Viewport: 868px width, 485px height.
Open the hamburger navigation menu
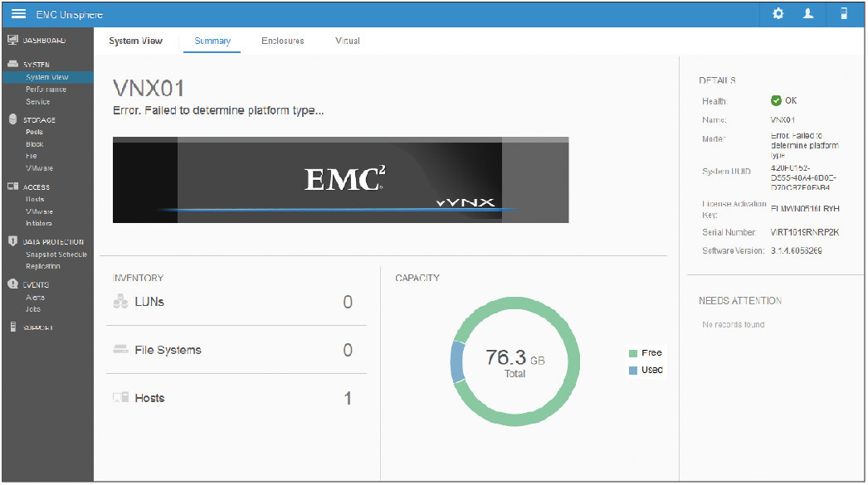[x=19, y=14]
